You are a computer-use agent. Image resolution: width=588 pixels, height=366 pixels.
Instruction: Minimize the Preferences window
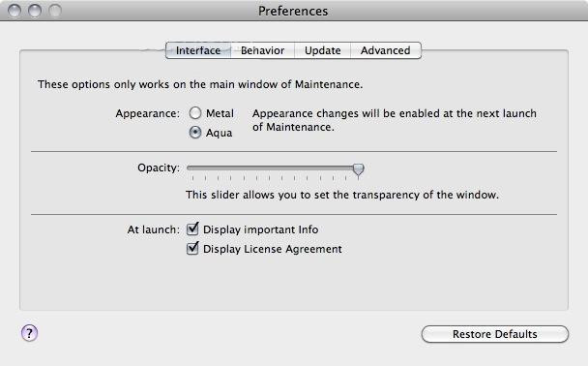click(x=35, y=11)
